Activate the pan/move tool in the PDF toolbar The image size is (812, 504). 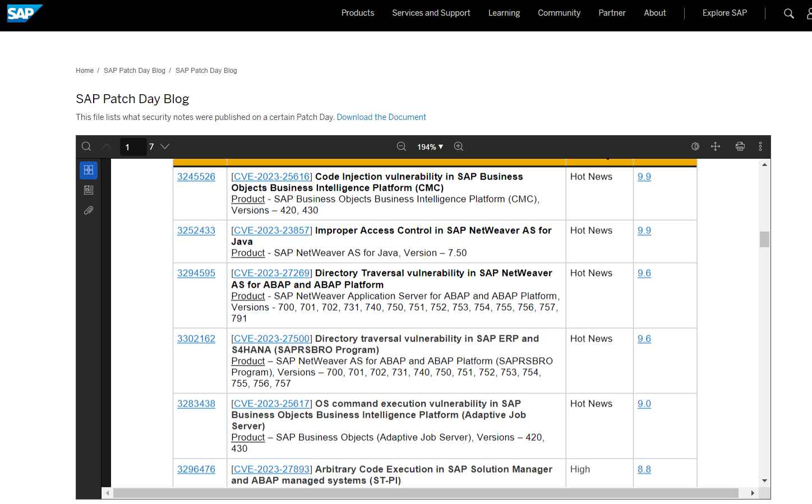point(716,146)
